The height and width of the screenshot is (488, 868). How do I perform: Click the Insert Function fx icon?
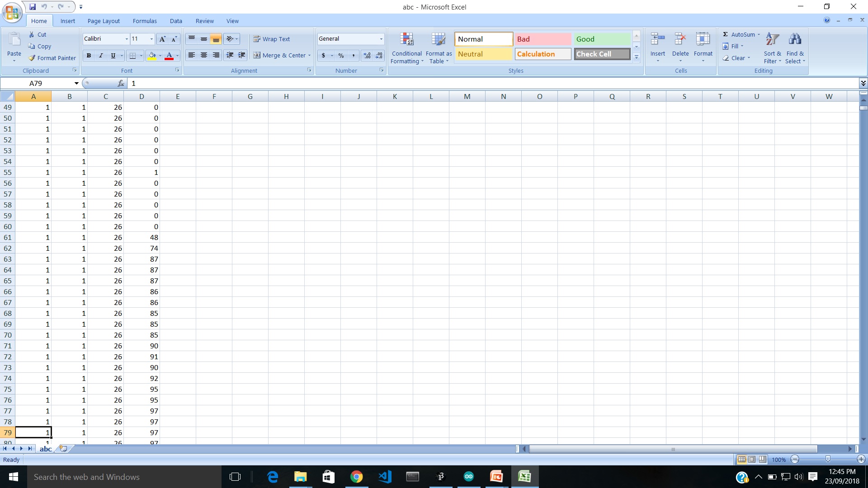click(x=121, y=83)
